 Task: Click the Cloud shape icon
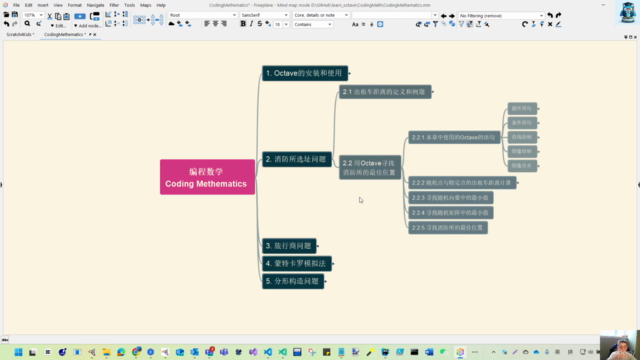pyautogui.click(x=171, y=24)
